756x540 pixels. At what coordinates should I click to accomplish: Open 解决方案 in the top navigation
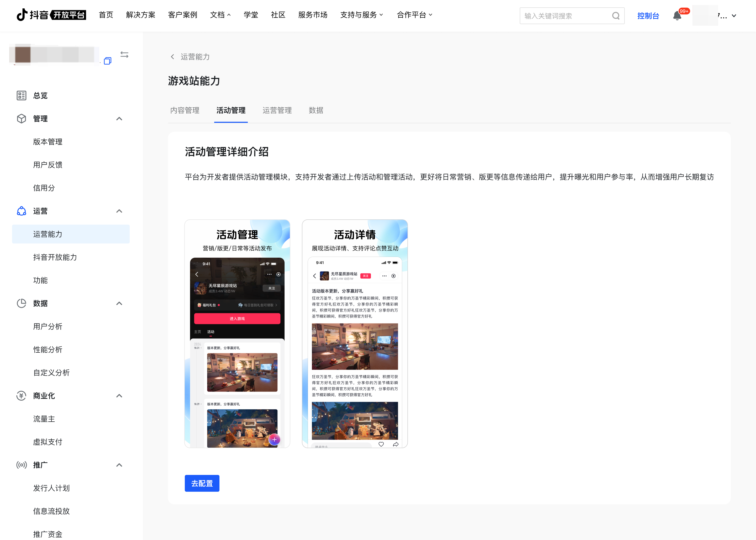click(141, 15)
